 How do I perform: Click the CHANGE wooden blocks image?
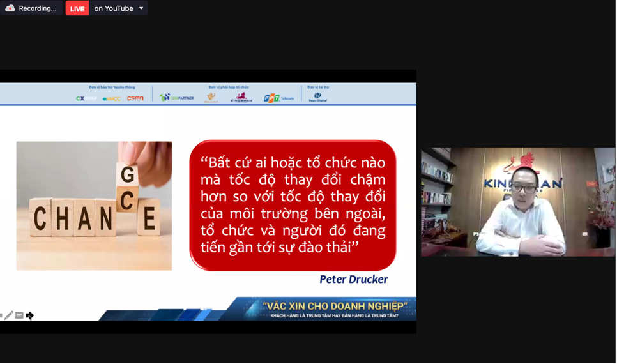click(x=94, y=206)
